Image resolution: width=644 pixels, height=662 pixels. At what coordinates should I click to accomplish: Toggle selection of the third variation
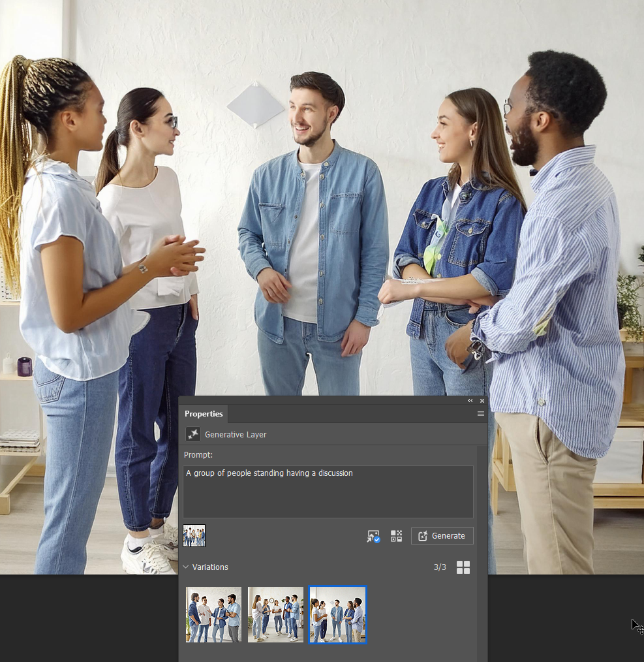[x=337, y=614]
